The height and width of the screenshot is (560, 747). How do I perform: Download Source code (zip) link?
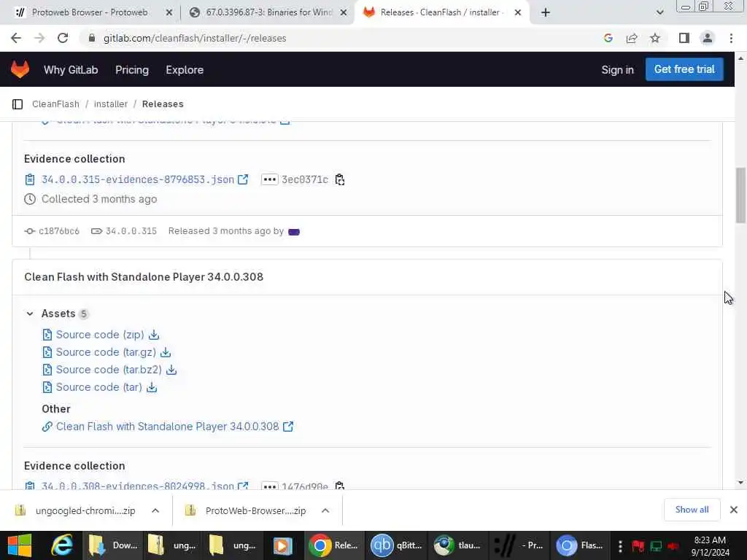click(100, 335)
